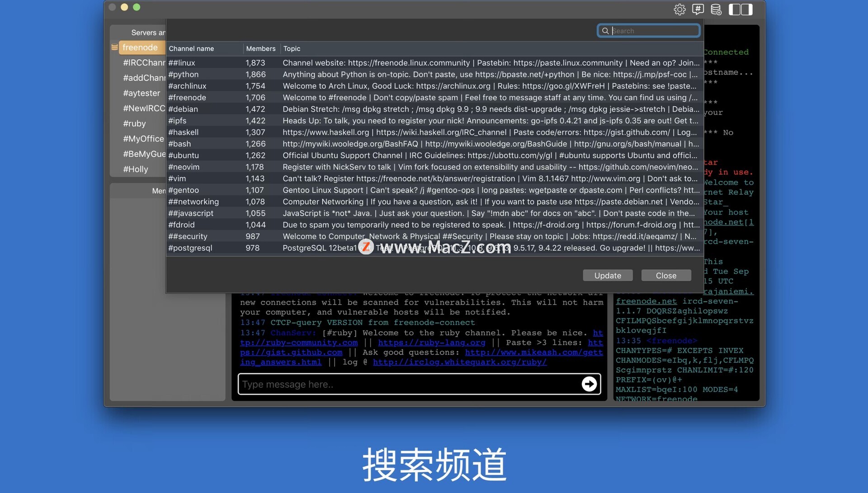Select the #ipfs channel row
The image size is (868, 493).
click(x=434, y=121)
